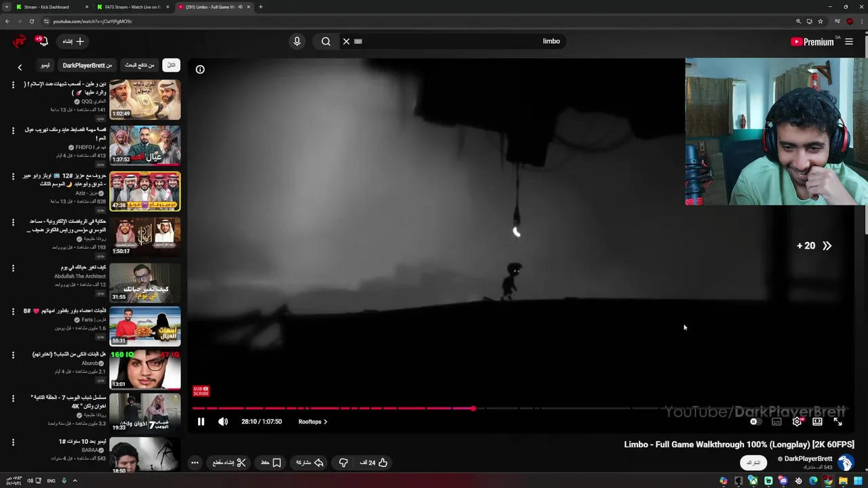Go back in the browser

coord(7,21)
